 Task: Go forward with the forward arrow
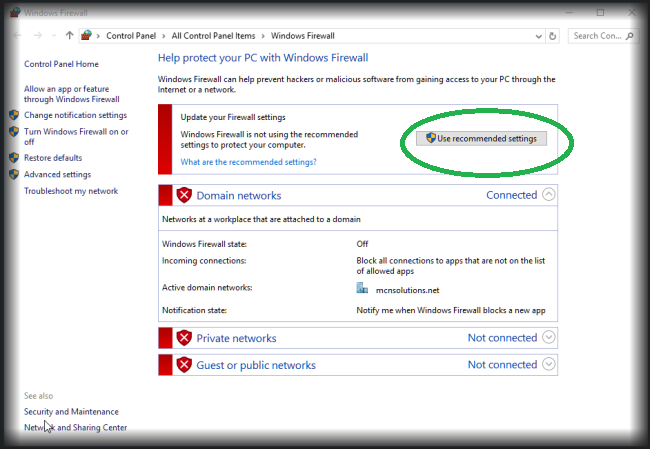[38, 36]
